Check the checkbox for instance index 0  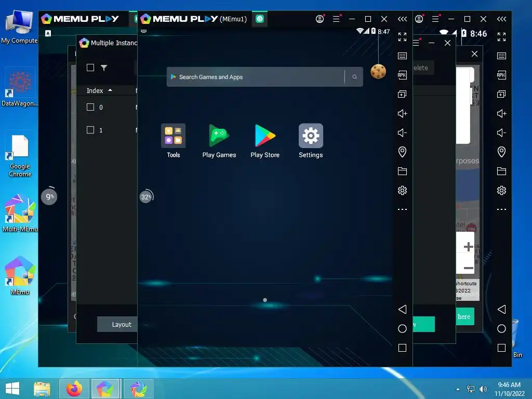(90, 107)
